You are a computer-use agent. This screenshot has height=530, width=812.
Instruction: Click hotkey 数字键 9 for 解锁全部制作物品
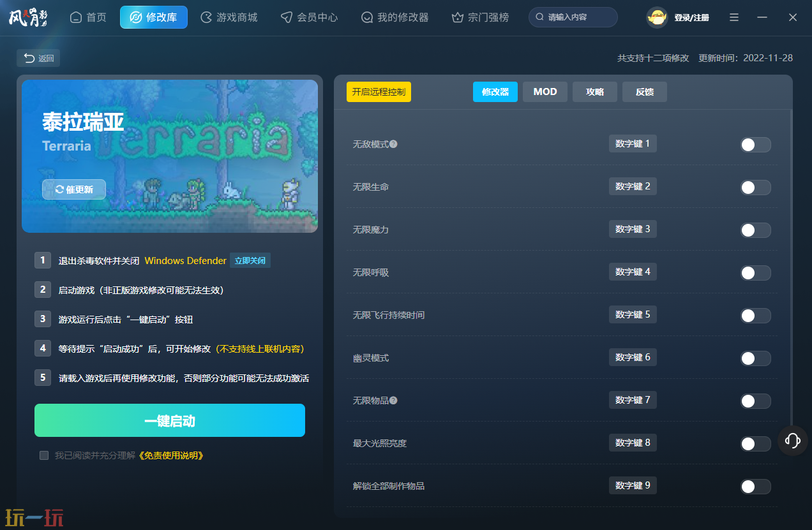click(633, 485)
